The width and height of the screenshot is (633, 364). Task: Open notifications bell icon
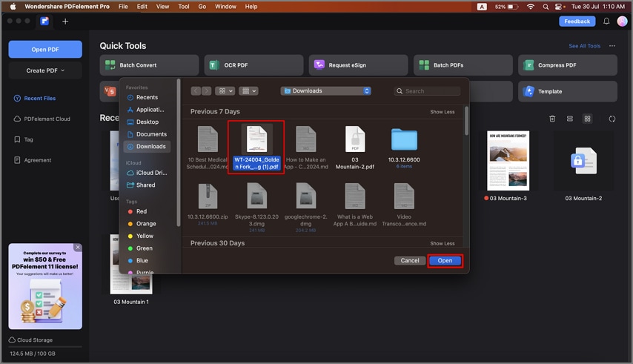(x=606, y=21)
